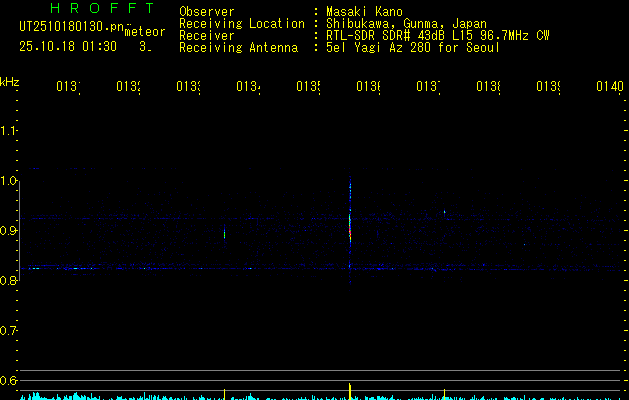Click the tallest yellow spike in bottom intensity graph

350,389
